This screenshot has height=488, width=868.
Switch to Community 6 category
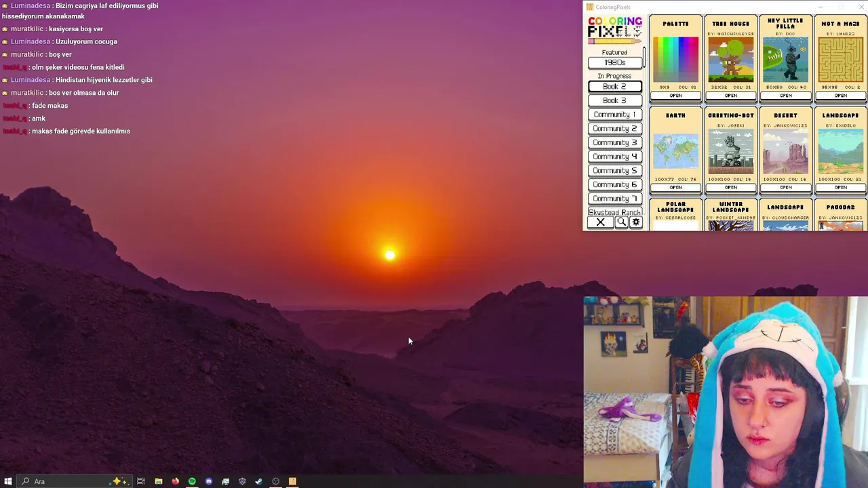point(614,184)
